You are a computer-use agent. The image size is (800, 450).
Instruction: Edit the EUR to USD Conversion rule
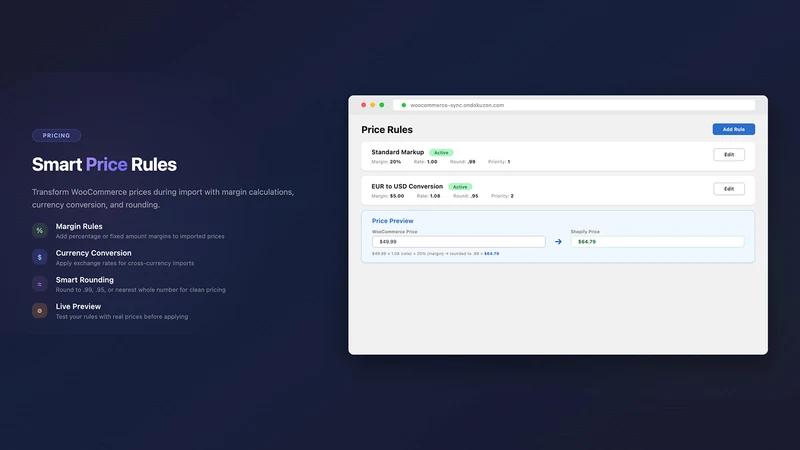click(729, 189)
